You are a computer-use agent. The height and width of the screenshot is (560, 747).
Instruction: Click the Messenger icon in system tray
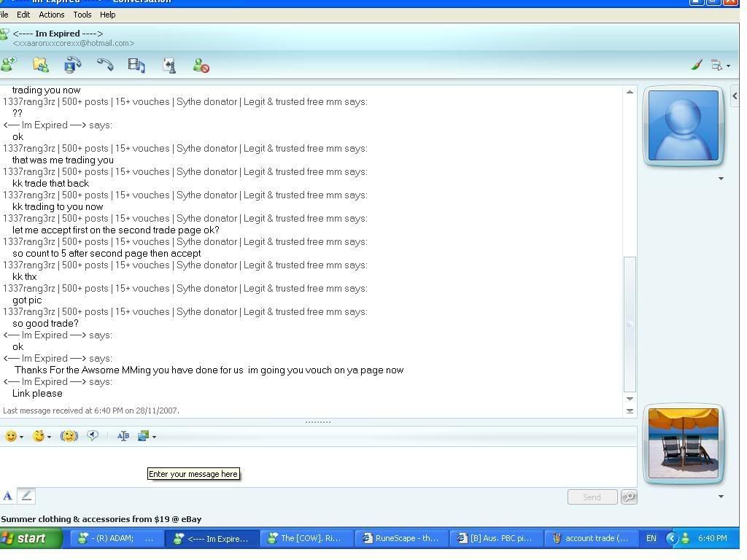coord(686,539)
